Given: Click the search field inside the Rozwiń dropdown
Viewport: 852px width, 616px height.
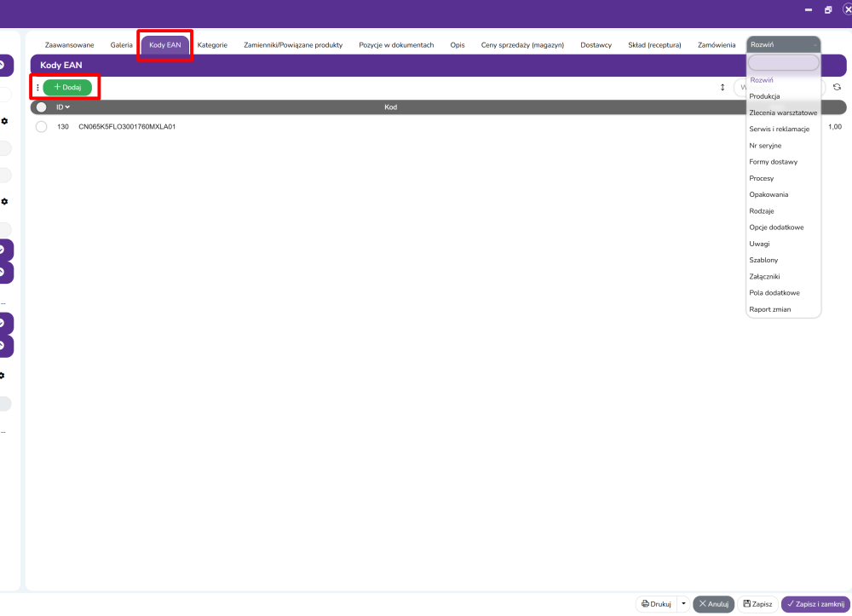Looking at the screenshot, I should [783, 63].
